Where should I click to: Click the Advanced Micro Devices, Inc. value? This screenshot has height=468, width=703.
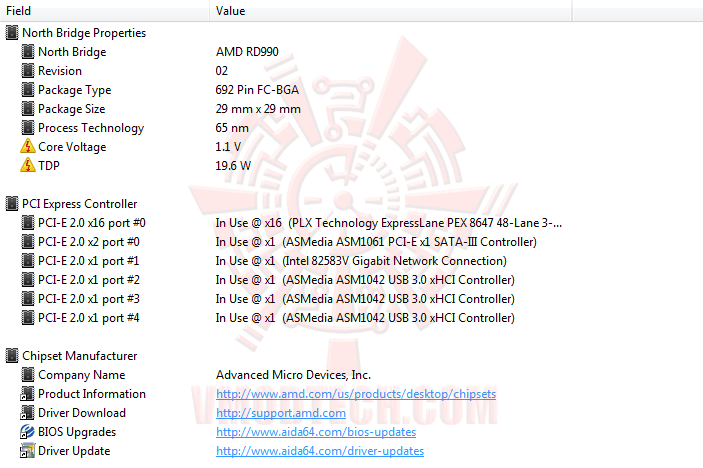click(x=293, y=375)
